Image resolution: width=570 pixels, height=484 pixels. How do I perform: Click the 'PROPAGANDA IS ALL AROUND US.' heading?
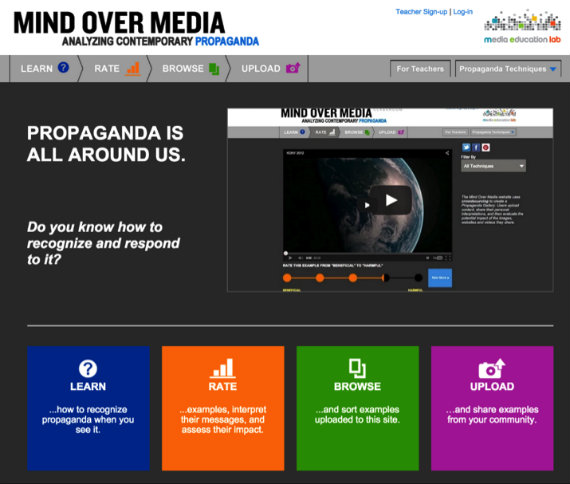(x=106, y=144)
